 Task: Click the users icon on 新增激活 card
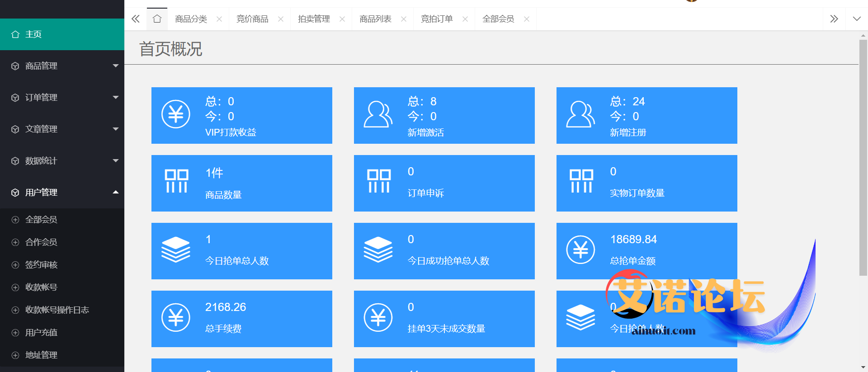click(x=378, y=114)
